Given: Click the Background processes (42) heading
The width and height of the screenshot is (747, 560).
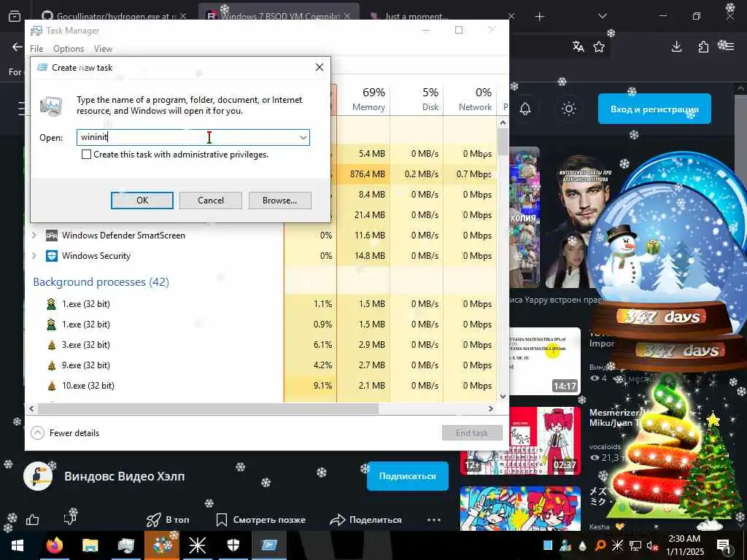Looking at the screenshot, I should (x=101, y=282).
